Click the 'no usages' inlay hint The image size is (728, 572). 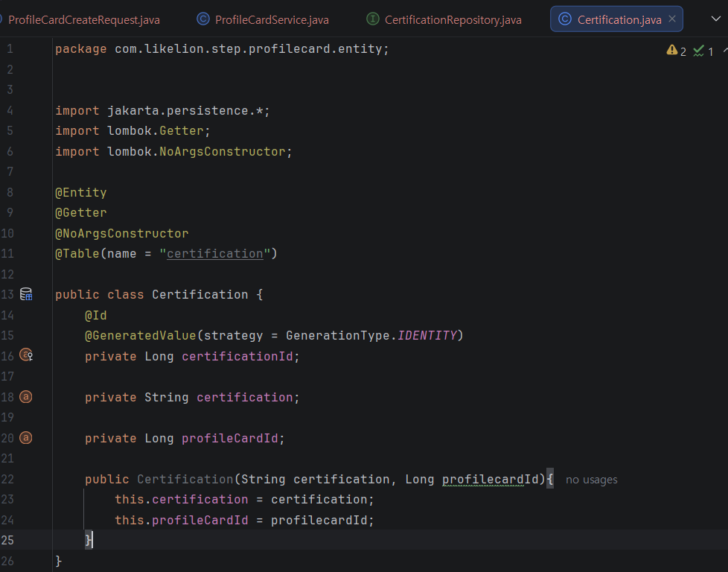[592, 480]
